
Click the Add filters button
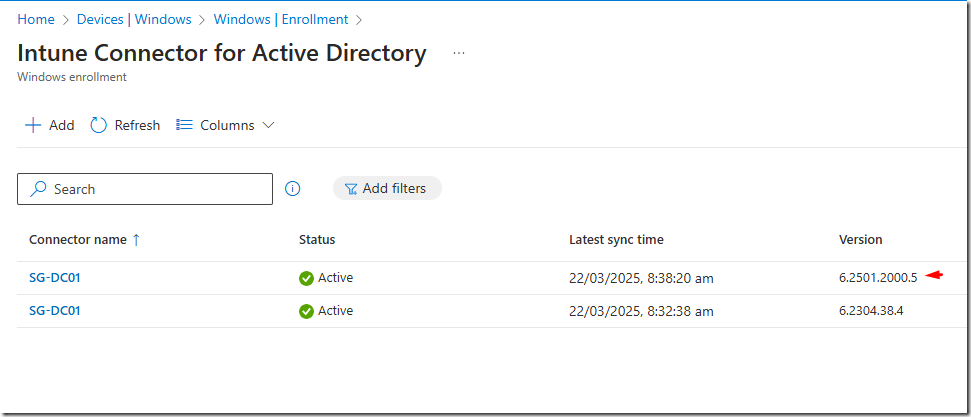(387, 188)
